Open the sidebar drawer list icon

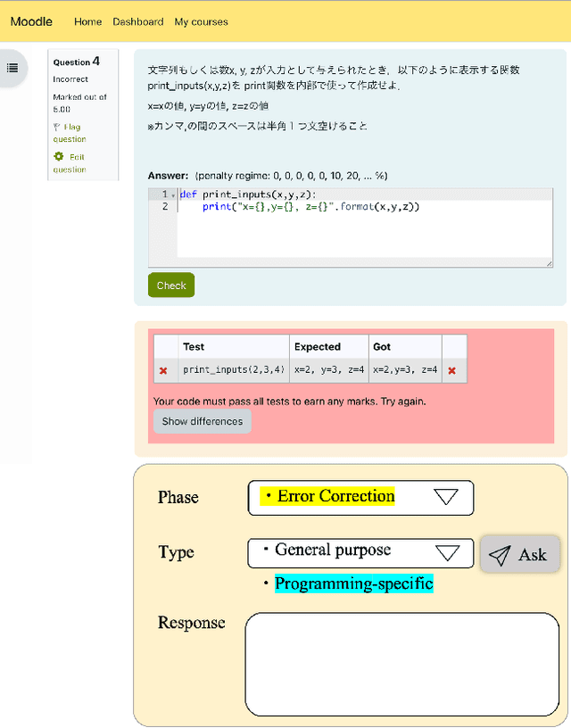tap(12, 68)
